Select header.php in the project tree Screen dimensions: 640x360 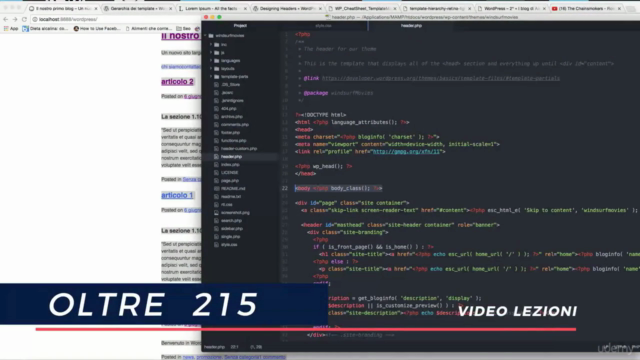point(231,157)
